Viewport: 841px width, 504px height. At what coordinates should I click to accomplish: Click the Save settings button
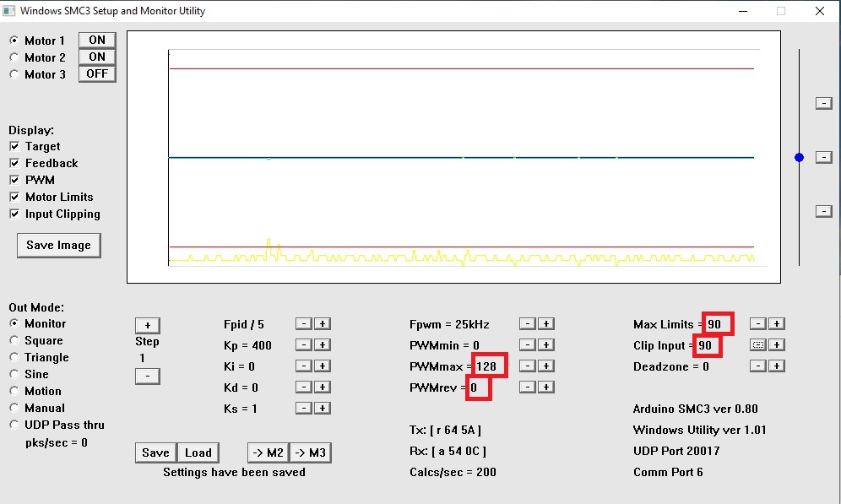[x=155, y=453]
